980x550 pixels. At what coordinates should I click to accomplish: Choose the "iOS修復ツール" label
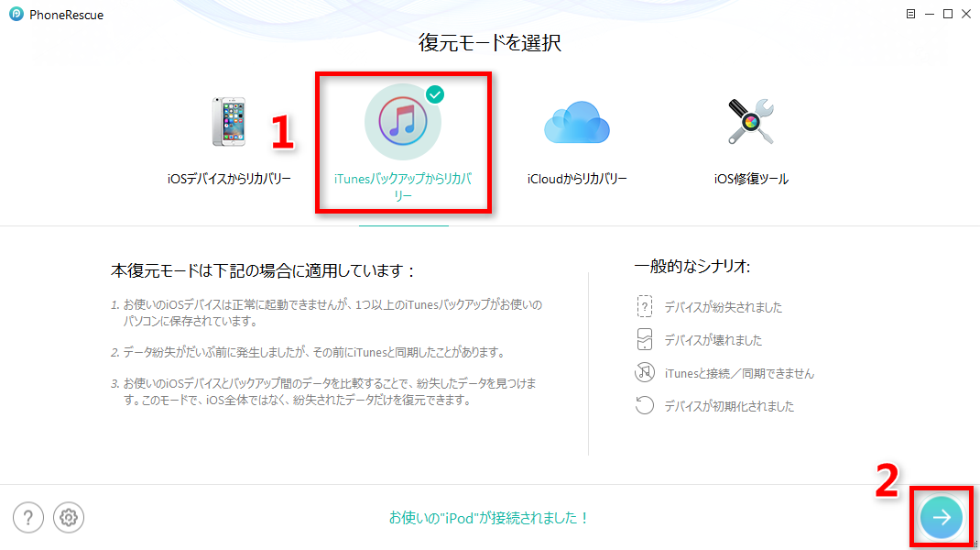pos(751,179)
